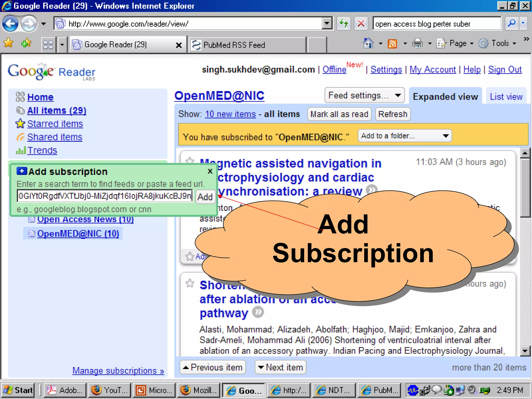Open the My Account link
Screen dimensions: 532x399
(x=433, y=69)
